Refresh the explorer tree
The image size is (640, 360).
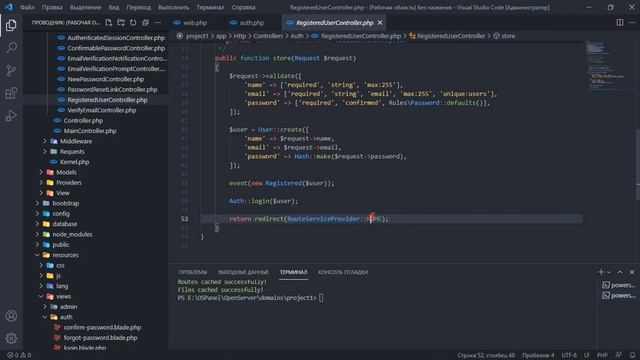tap(133, 23)
